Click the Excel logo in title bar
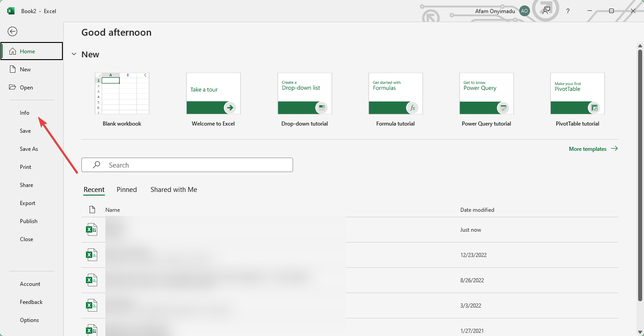Viewport: 644px width, 336px height. tap(11, 11)
